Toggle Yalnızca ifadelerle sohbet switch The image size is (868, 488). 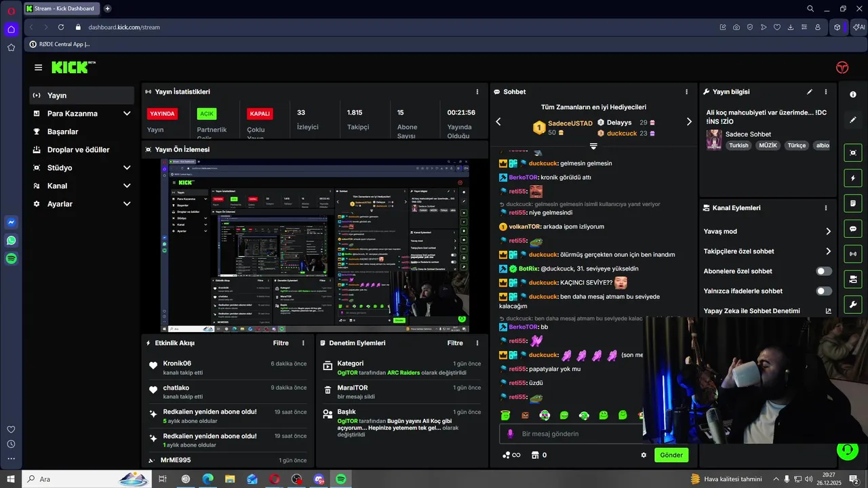pyautogui.click(x=824, y=291)
